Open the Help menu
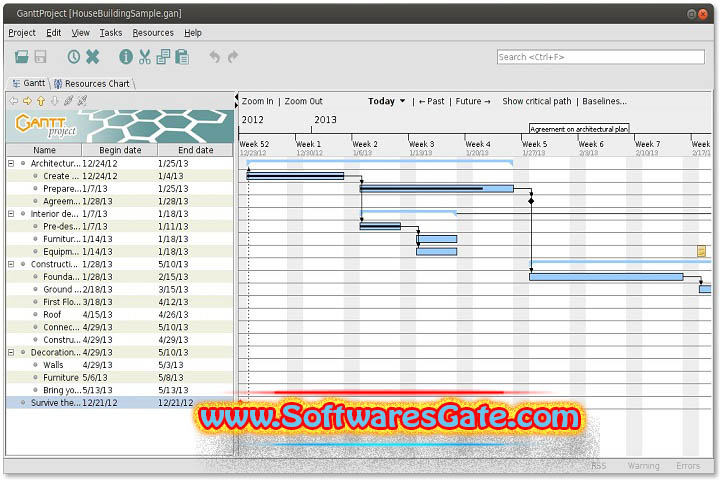This screenshot has height=480, width=720. (193, 33)
